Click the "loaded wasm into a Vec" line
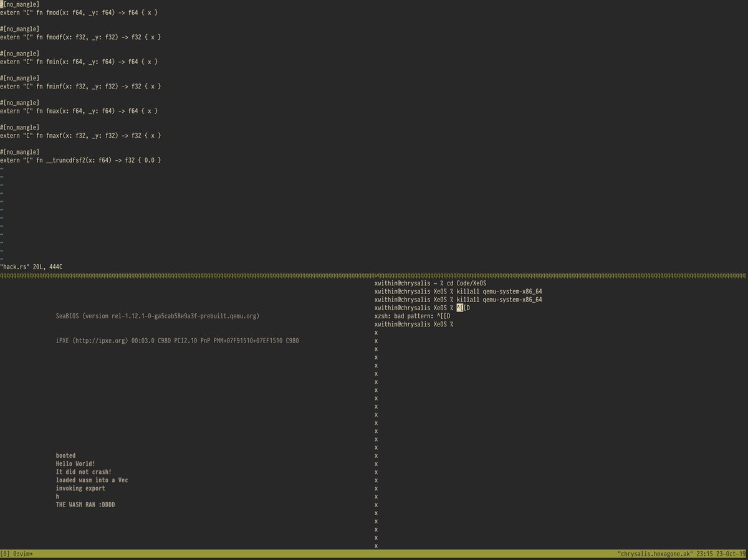The width and height of the screenshot is (748, 560). [92, 480]
